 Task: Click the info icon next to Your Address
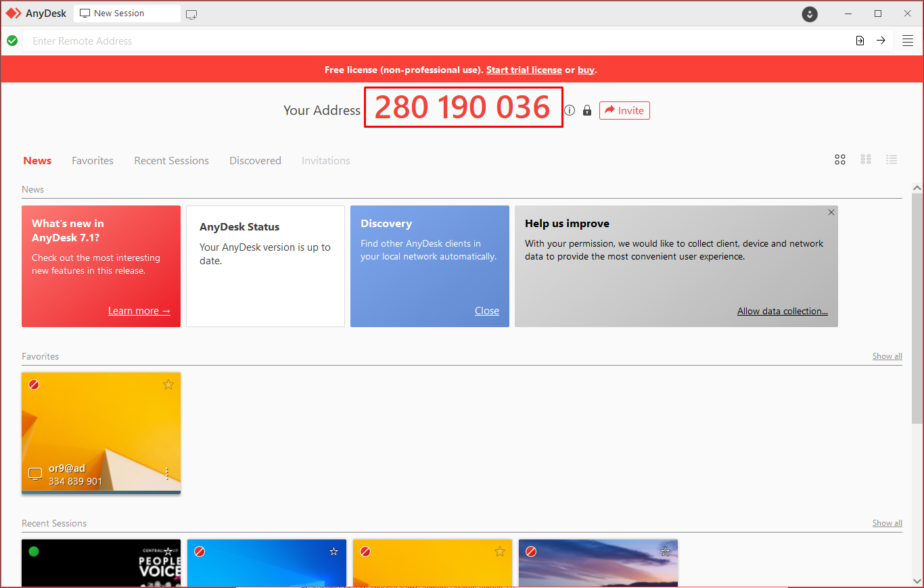click(570, 110)
